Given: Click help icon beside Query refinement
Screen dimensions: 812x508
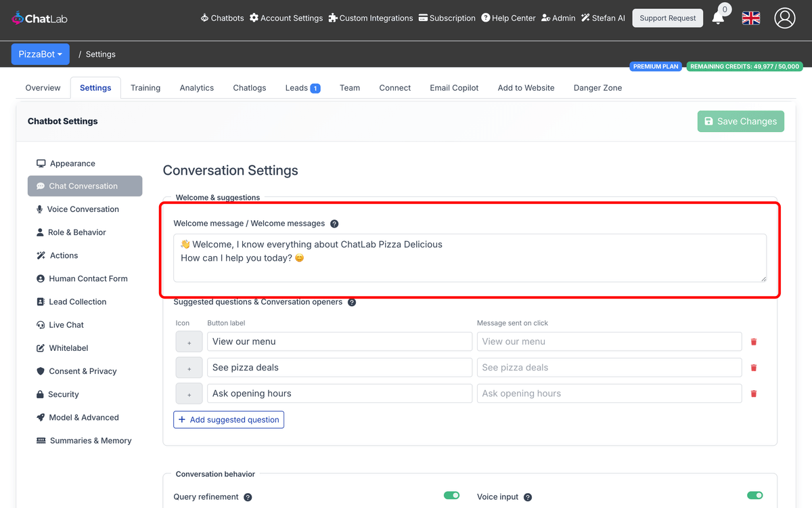Looking at the screenshot, I should (248, 497).
